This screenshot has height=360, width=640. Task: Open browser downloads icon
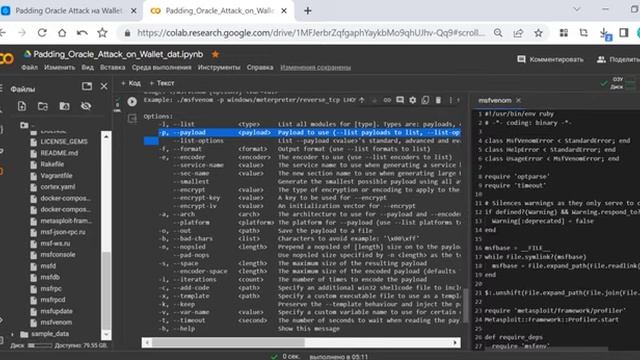click(605, 34)
